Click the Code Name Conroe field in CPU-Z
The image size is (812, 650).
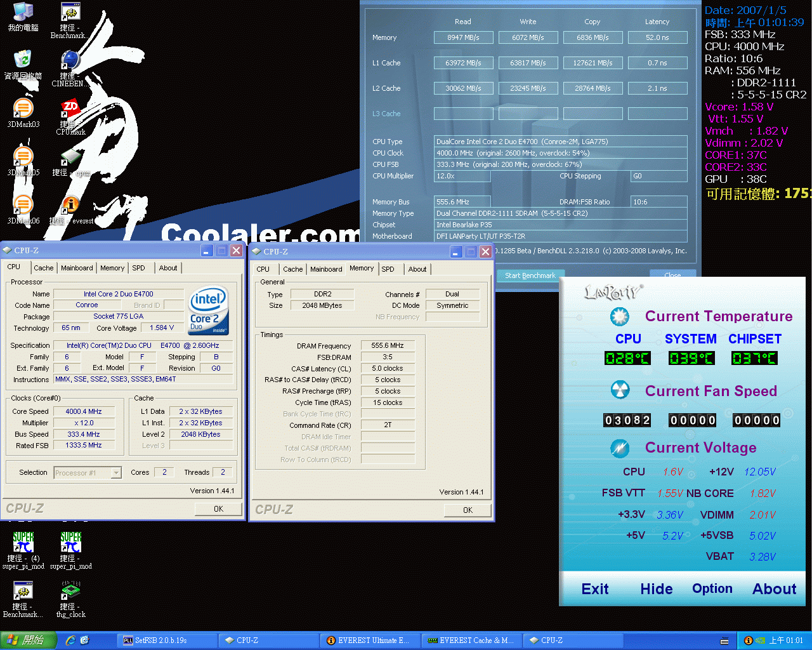tap(86, 305)
